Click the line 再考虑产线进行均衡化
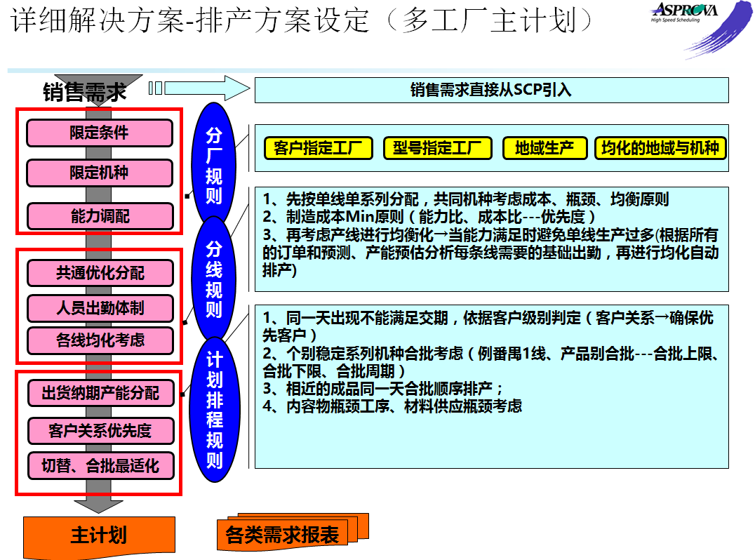This screenshot has height=560, width=755. [x=490, y=253]
